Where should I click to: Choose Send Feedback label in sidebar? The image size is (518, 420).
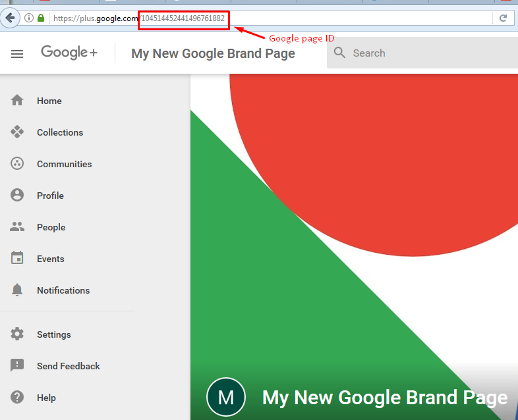coord(69,366)
